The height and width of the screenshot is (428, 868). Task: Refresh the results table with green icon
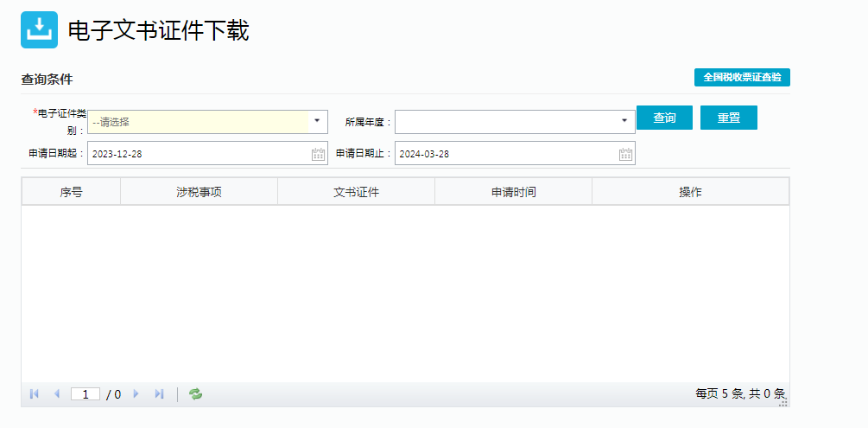click(x=196, y=394)
